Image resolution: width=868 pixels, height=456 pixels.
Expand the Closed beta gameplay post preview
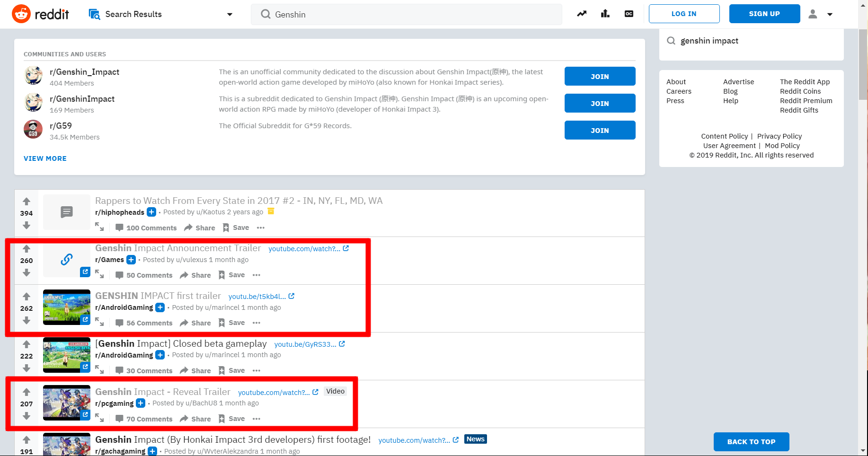coord(99,369)
